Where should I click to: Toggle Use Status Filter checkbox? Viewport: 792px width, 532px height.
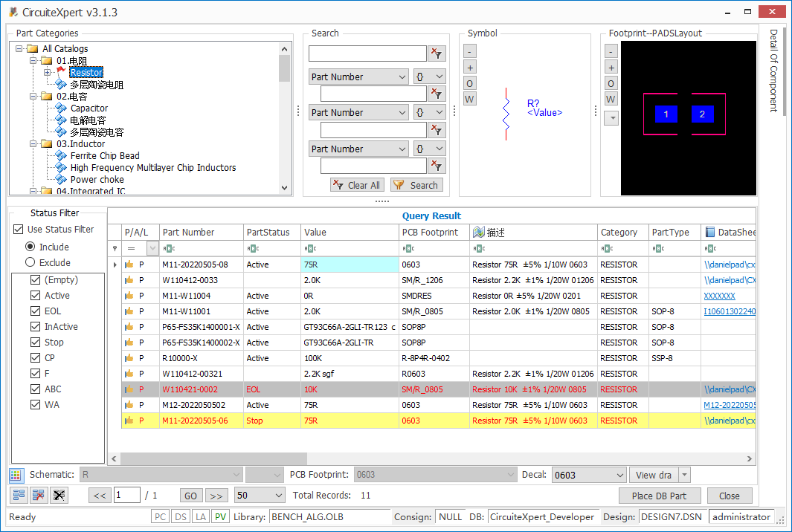click(x=19, y=229)
